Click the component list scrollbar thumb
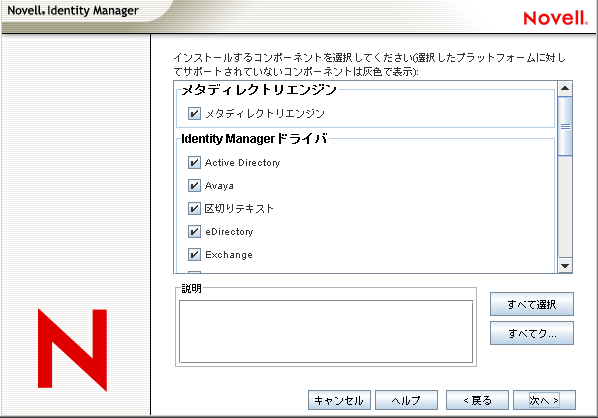The height and width of the screenshot is (418, 598). click(565, 126)
